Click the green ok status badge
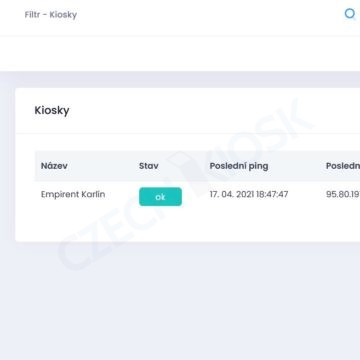360x360 pixels. [160, 197]
